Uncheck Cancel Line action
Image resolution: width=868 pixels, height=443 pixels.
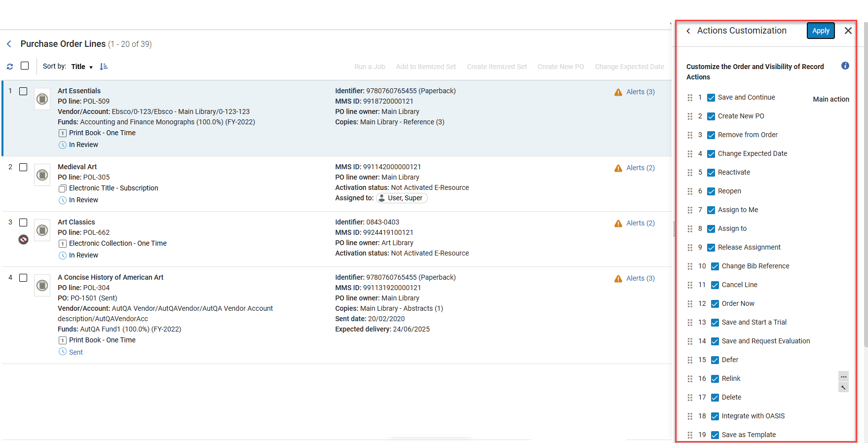715,285
